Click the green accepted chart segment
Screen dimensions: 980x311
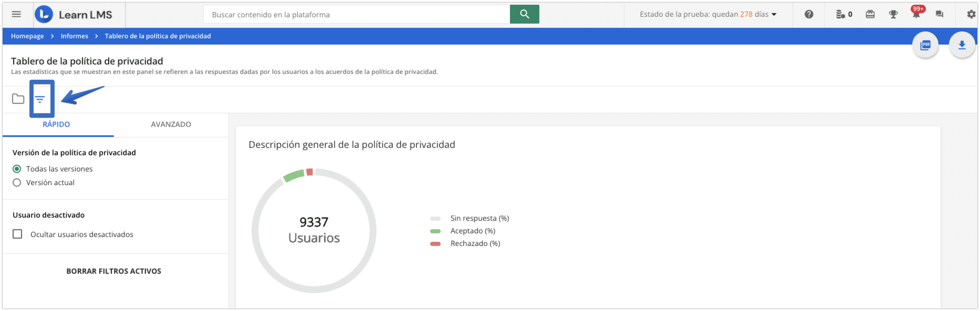click(294, 176)
